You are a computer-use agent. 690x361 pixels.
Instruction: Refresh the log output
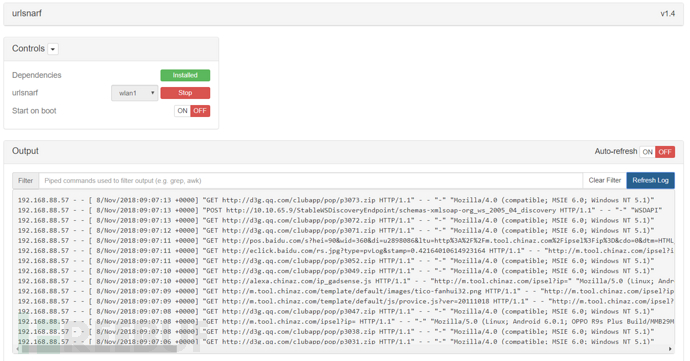pos(650,180)
